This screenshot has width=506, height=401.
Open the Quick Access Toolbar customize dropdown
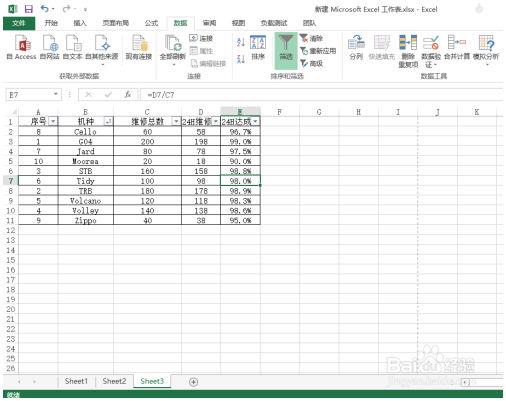pyautogui.click(x=85, y=10)
